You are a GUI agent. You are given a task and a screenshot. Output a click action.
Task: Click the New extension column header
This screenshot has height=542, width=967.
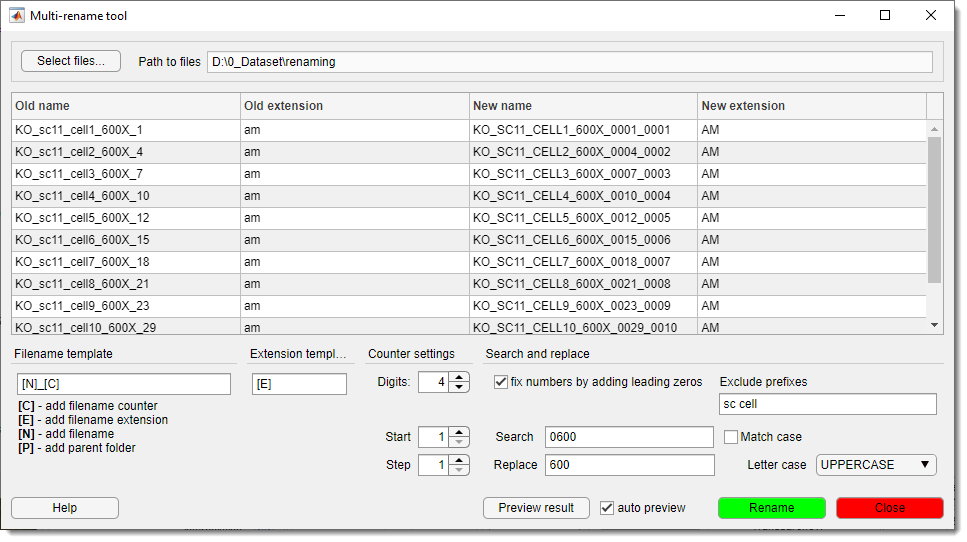click(811, 106)
